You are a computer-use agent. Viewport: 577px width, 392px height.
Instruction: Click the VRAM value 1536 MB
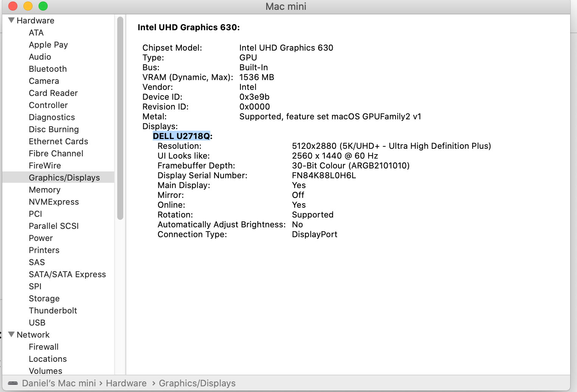click(257, 77)
